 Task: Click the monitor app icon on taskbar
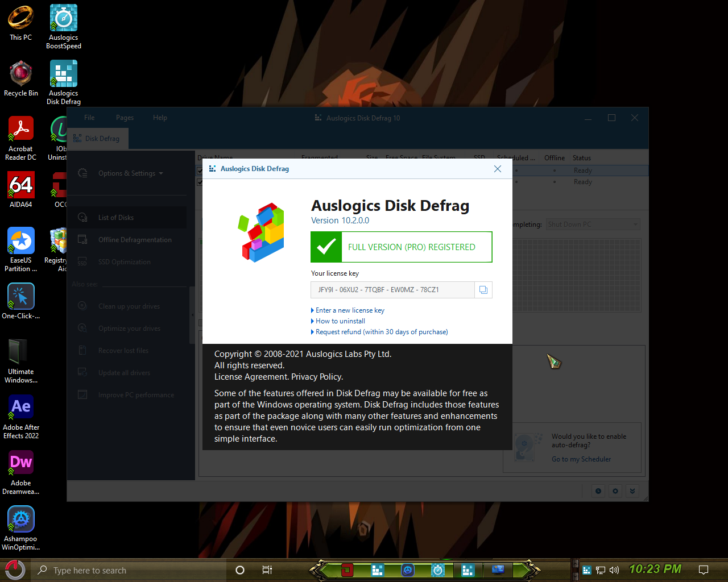498,569
